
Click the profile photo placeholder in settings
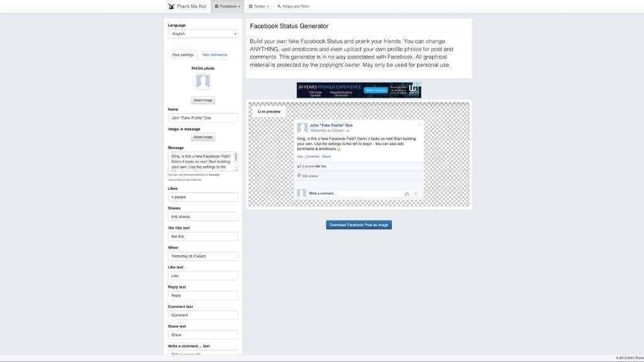[x=203, y=82]
